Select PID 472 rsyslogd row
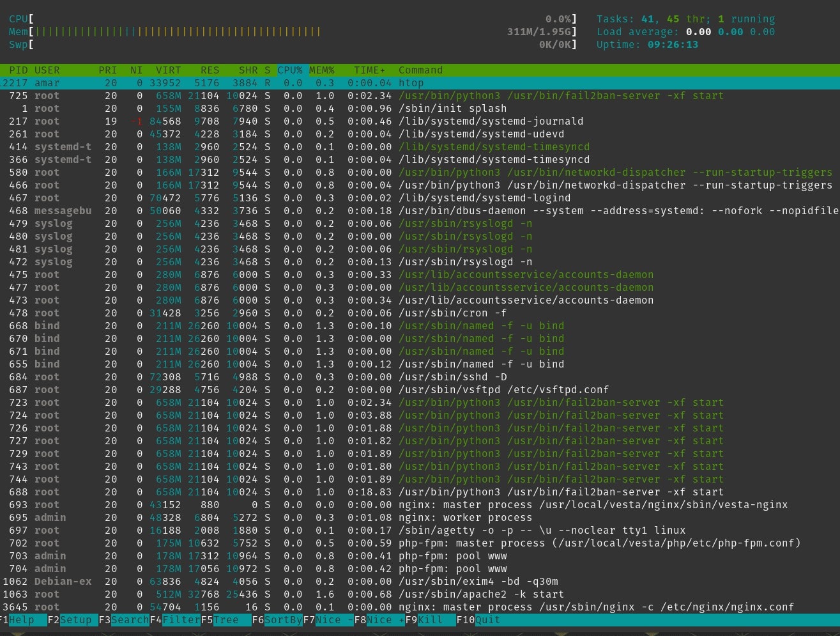 pos(420,262)
